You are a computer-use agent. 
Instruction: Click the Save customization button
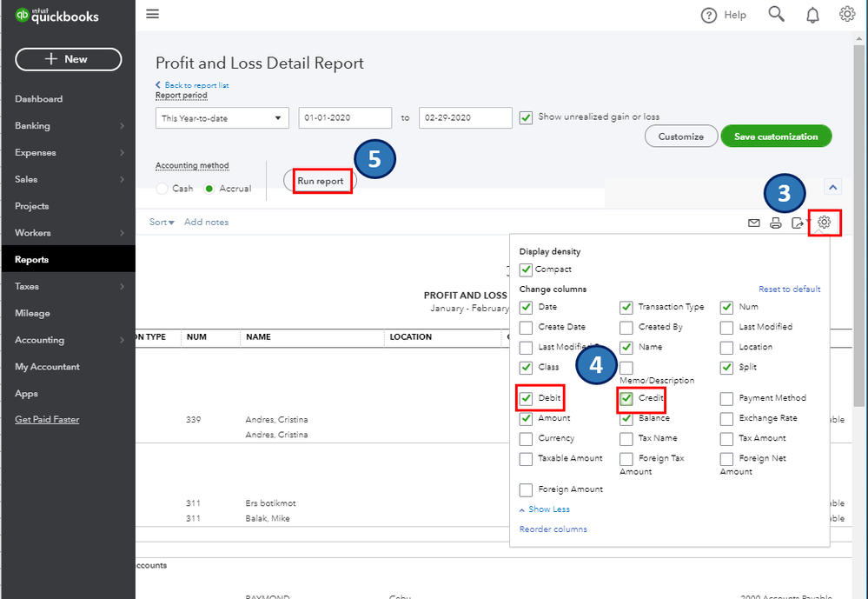tap(775, 136)
